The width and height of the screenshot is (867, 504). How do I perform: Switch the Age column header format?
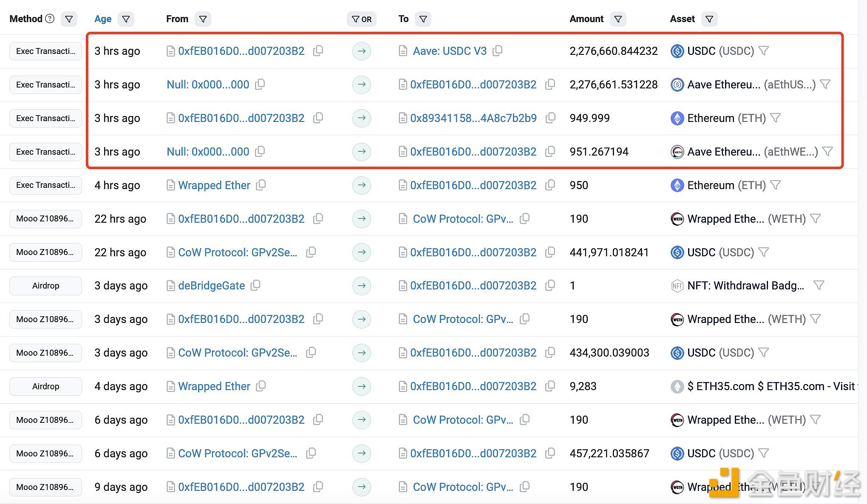103,19
